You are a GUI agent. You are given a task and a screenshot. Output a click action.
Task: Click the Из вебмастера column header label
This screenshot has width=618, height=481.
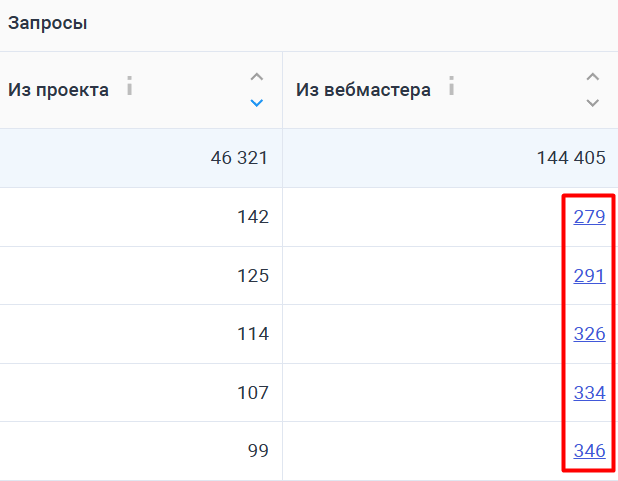tap(363, 90)
